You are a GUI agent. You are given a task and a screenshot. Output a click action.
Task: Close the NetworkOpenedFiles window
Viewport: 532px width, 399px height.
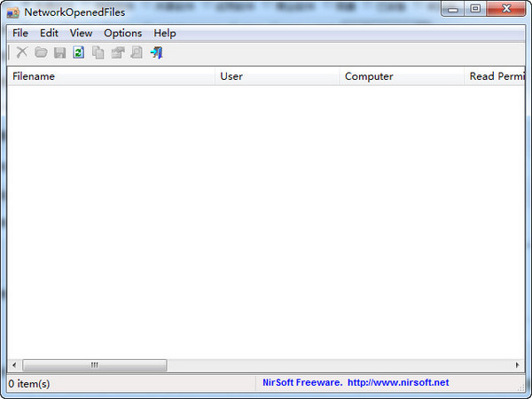506,9
